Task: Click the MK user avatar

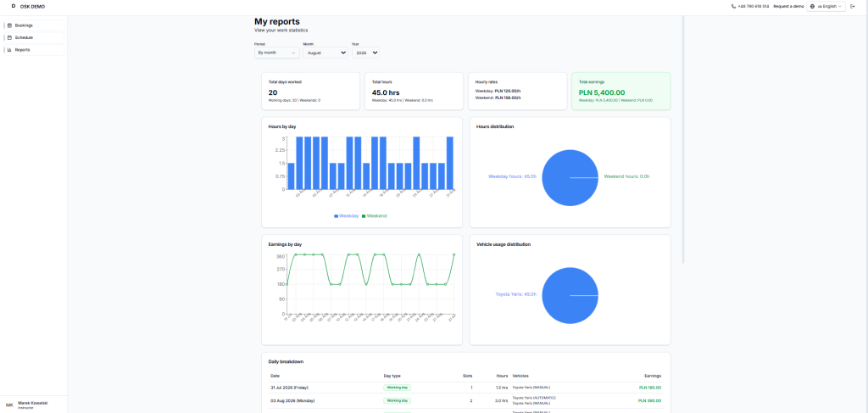Action: click(x=9, y=405)
